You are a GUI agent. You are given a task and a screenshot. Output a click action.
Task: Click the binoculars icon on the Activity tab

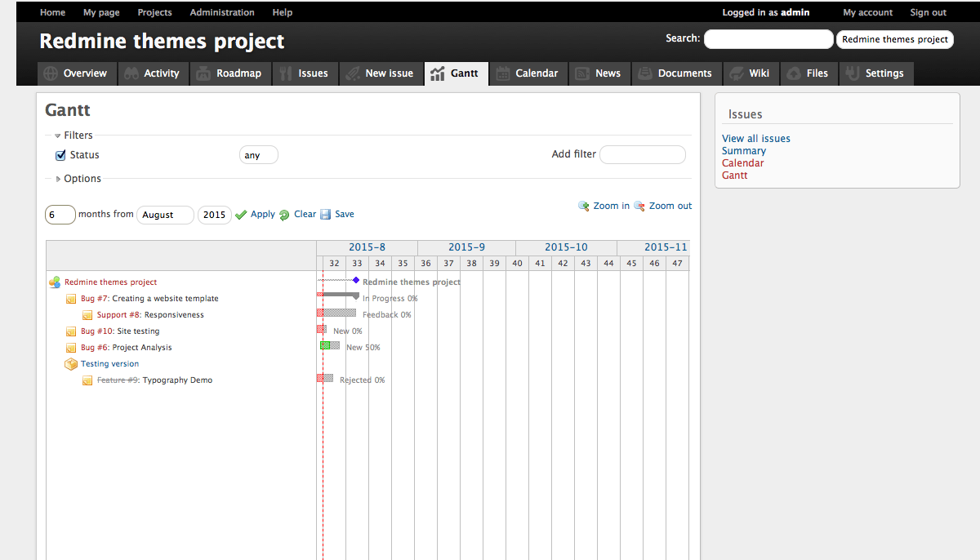pos(131,73)
